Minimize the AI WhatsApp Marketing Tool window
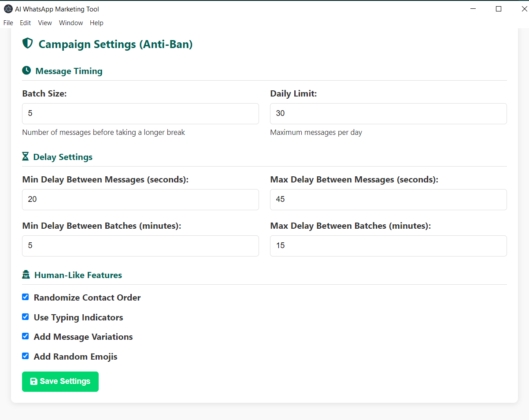Image resolution: width=529 pixels, height=420 pixels. 473,9
